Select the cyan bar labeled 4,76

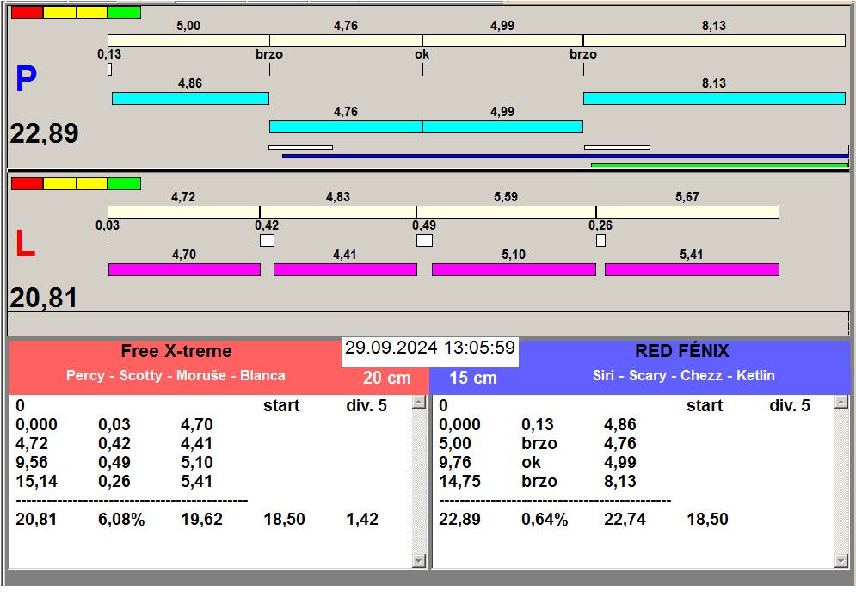coord(346,126)
